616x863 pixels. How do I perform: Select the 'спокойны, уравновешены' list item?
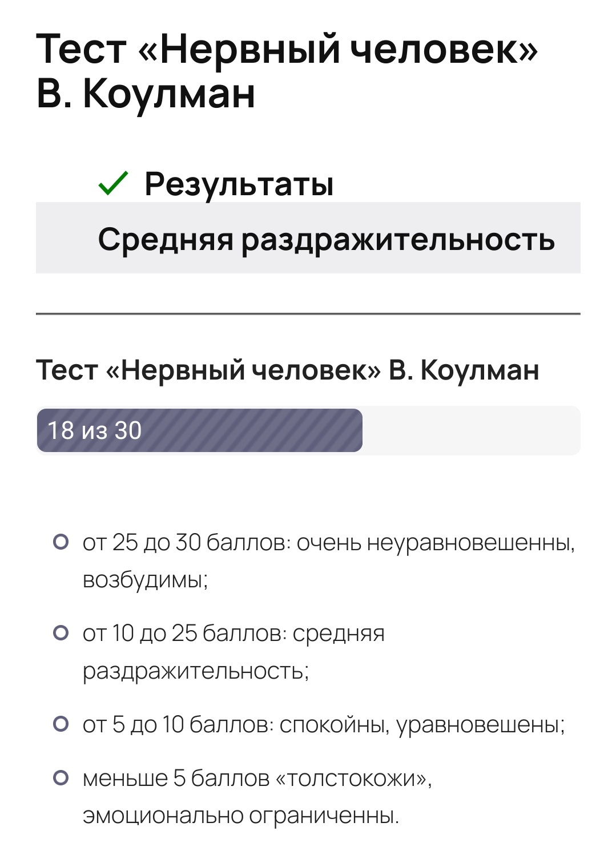324,724
